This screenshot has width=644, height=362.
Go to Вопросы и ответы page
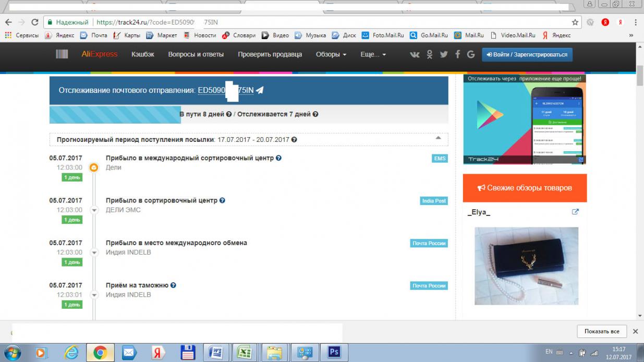click(196, 54)
